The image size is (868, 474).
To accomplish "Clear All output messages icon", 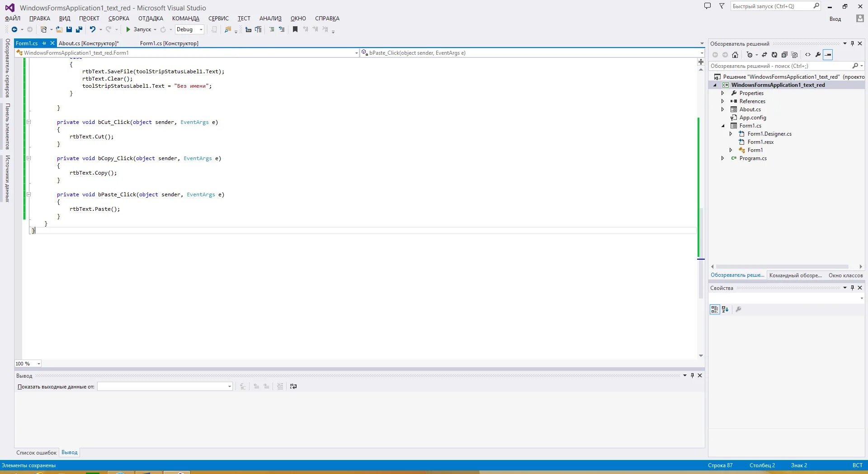I will point(280,387).
